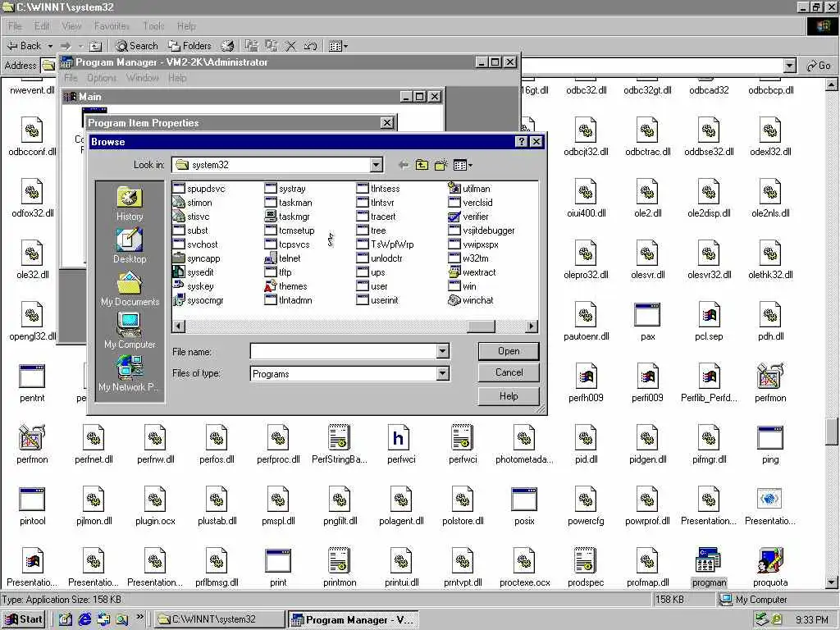The width and height of the screenshot is (840, 630).
Task: Select taskmgr file in Browse list
Action: pyautogui.click(x=287, y=217)
